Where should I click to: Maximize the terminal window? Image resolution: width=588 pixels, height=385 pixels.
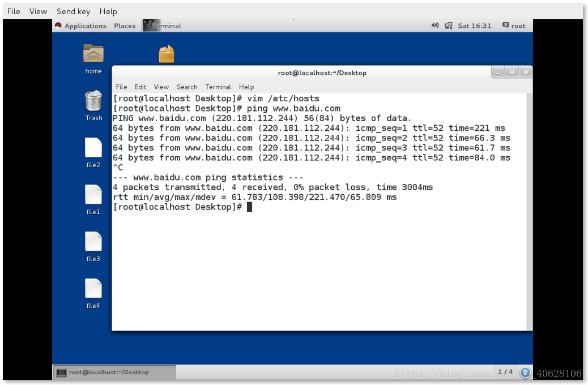(x=512, y=72)
